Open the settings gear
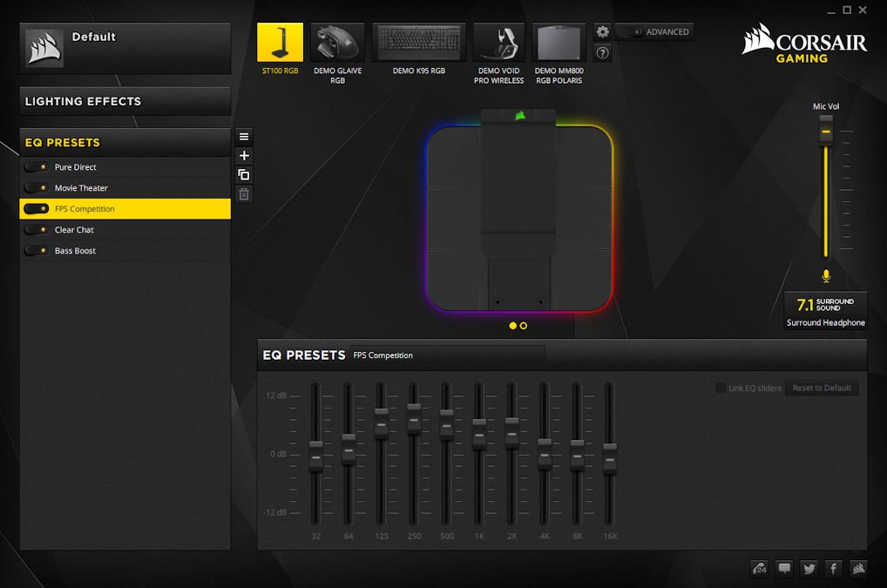The image size is (887, 588). (x=602, y=31)
